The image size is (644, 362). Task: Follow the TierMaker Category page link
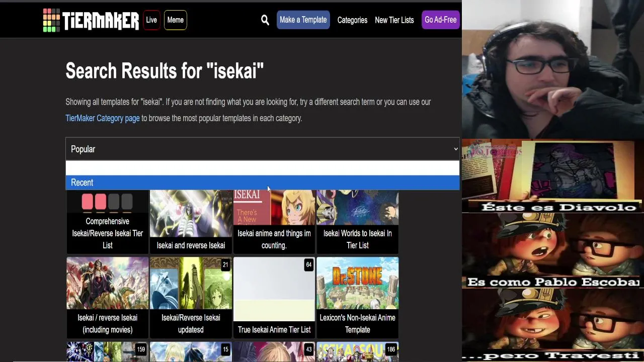click(x=103, y=118)
